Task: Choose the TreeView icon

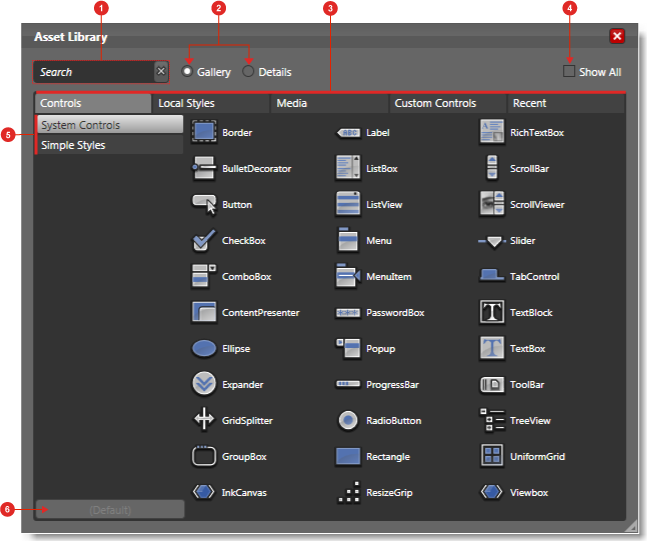Action: (x=492, y=420)
